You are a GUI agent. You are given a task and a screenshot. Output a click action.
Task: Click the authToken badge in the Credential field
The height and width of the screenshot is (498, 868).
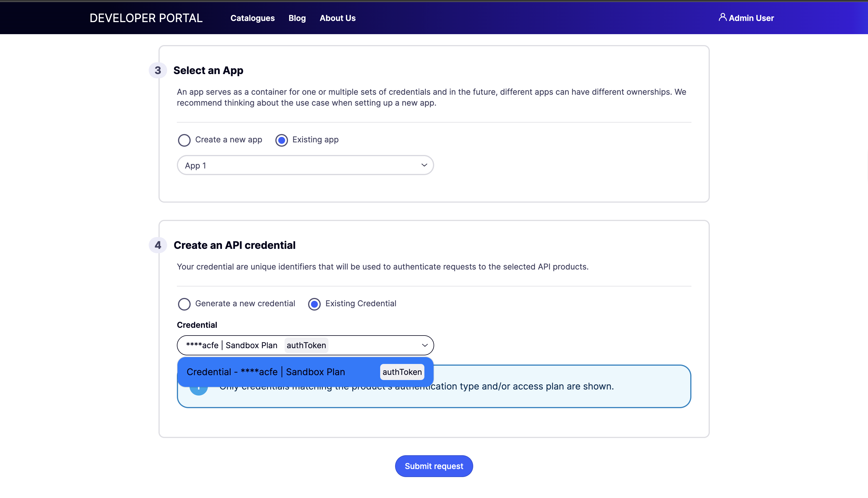(306, 345)
